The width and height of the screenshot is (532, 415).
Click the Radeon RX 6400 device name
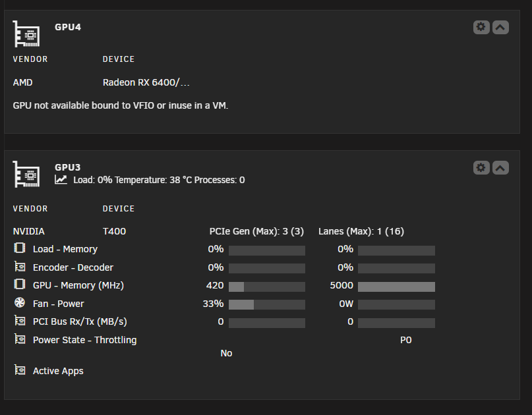pyautogui.click(x=146, y=82)
